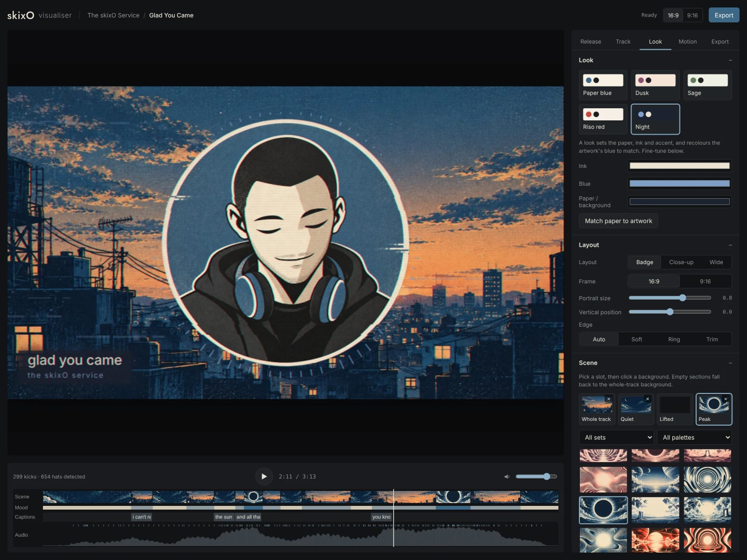Switch to the Motion tab
This screenshot has height=560, width=747.
point(687,42)
